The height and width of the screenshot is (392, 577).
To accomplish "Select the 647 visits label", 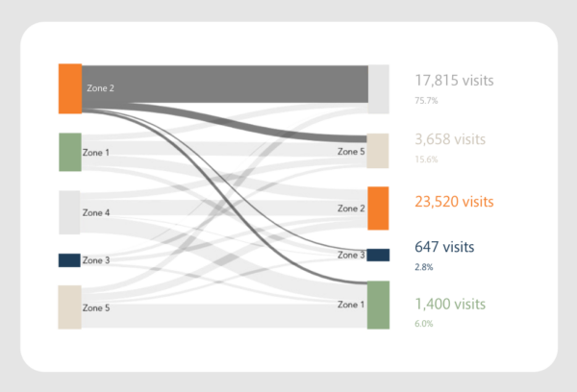I will 446,246.
